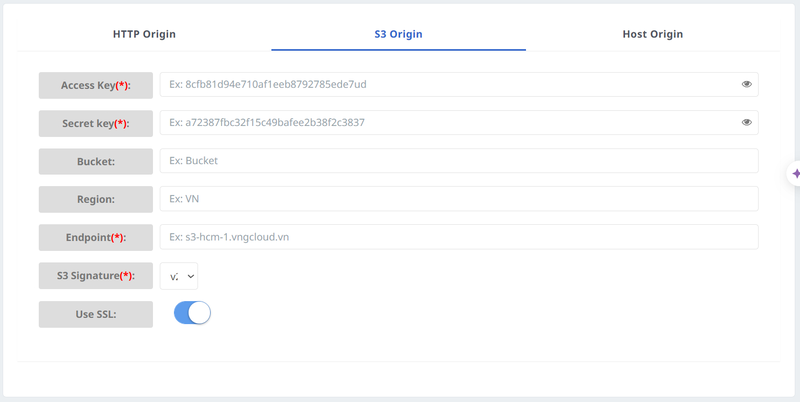
Task: Click the S3 Signature label
Action: 96,275
